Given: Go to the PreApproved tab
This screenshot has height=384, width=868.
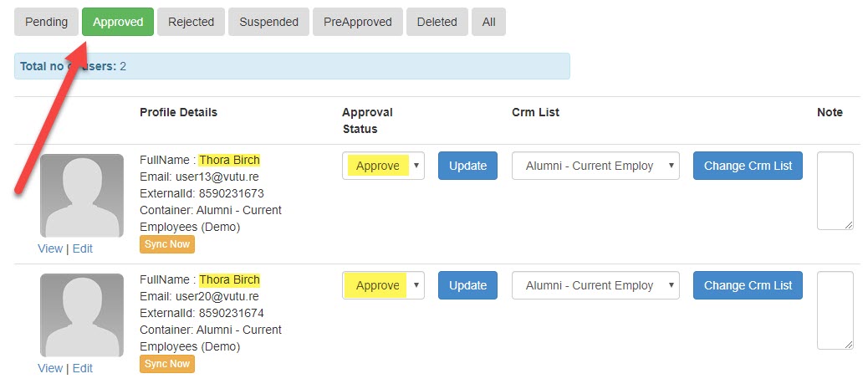Looking at the screenshot, I should pyautogui.click(x=358, y=22).
